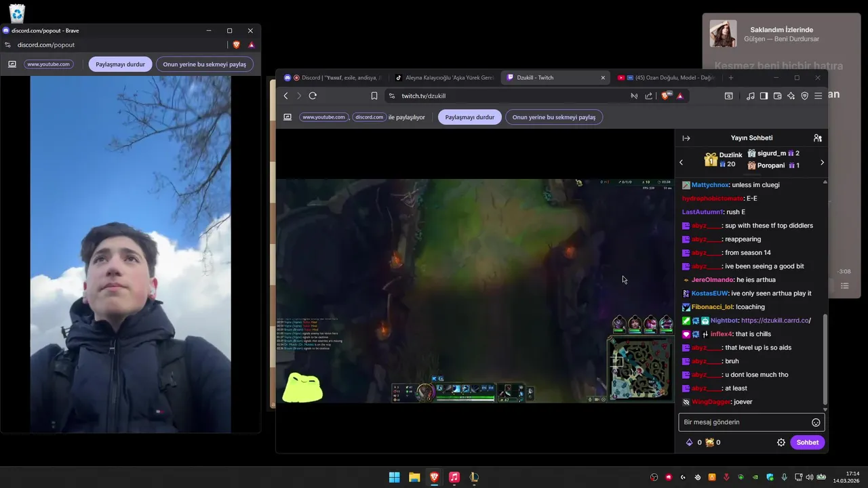The width and height of the screenshot is (868, 488).
Task: Click the discord.com chip in Twitch window
Action: [x=370, y=117]
